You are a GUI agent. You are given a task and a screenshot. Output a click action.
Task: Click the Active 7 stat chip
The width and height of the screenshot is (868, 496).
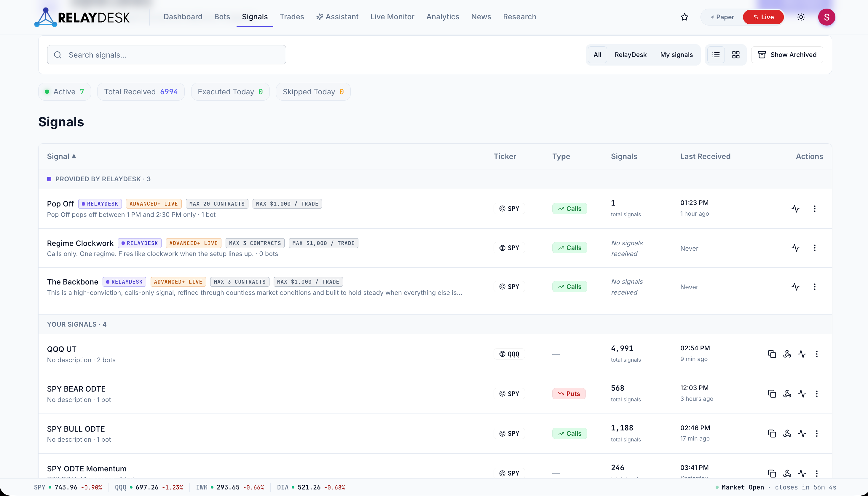tap(65, 92)
